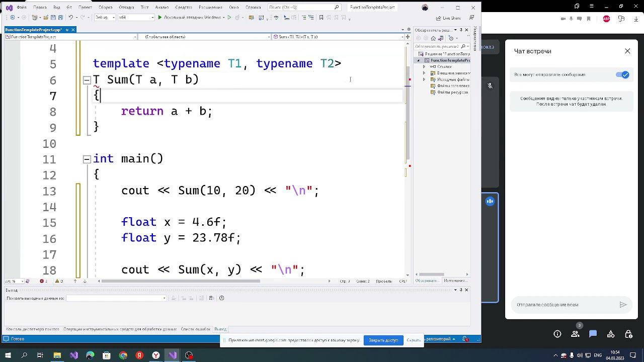Click the Microsoft Store taskbar icon

coord(107,355)
